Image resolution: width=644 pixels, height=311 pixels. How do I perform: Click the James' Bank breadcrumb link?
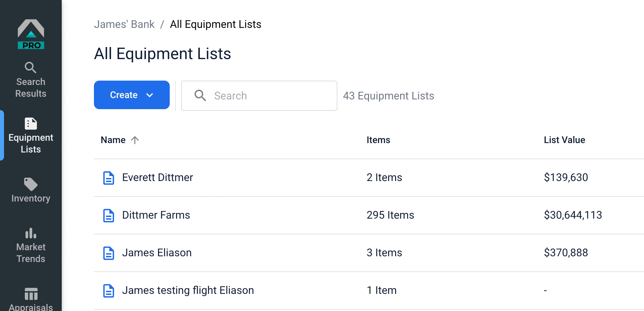coord(124,24)
